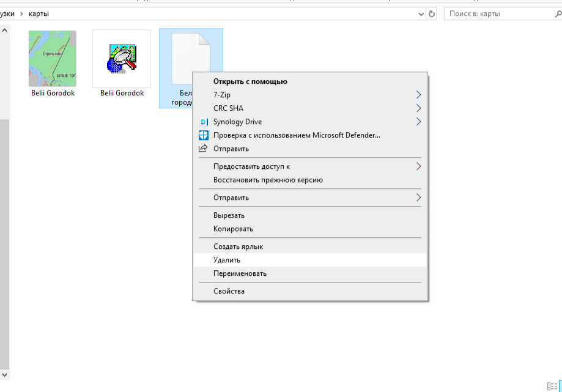
Task: Expand the 7-Zip submenu
Action: (418, 95)
